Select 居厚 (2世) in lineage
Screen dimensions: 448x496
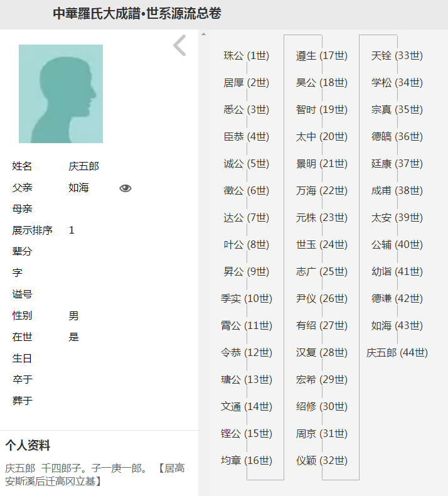(247, 82)
